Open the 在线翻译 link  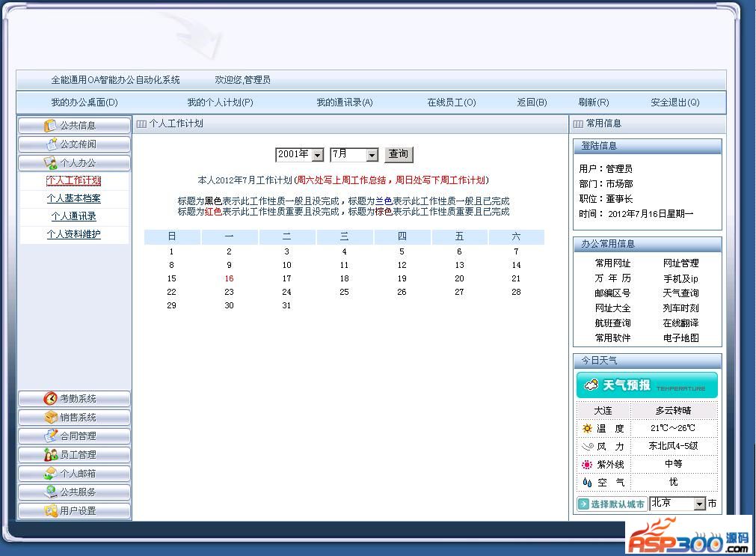(680, 323)
